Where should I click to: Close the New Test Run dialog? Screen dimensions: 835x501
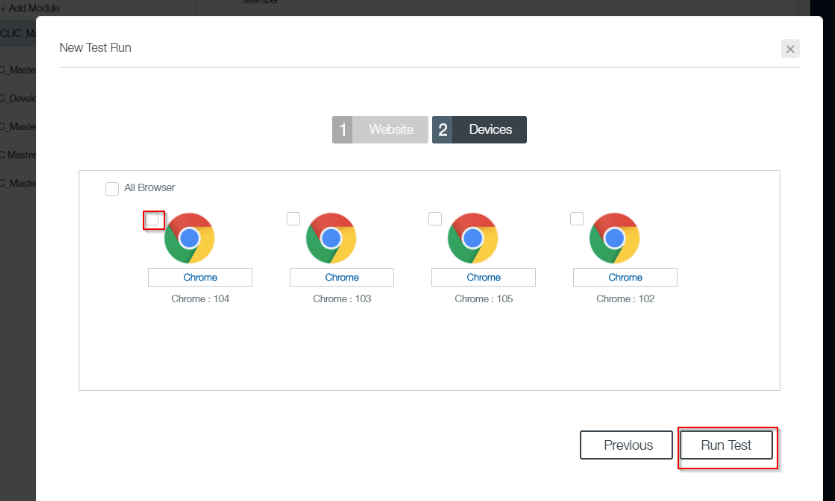[790, 49]
